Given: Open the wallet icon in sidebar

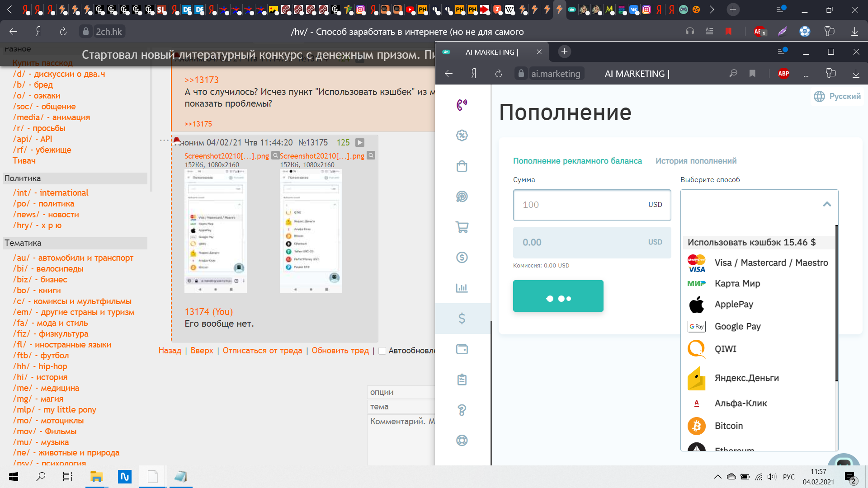Looking at the screenshot, I should [x=462, y=349].
